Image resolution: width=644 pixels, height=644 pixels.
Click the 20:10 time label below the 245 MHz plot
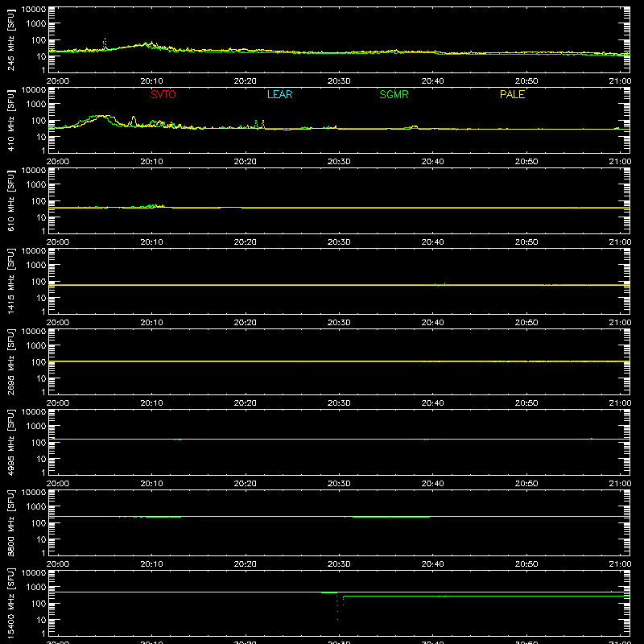click(151, 81)
